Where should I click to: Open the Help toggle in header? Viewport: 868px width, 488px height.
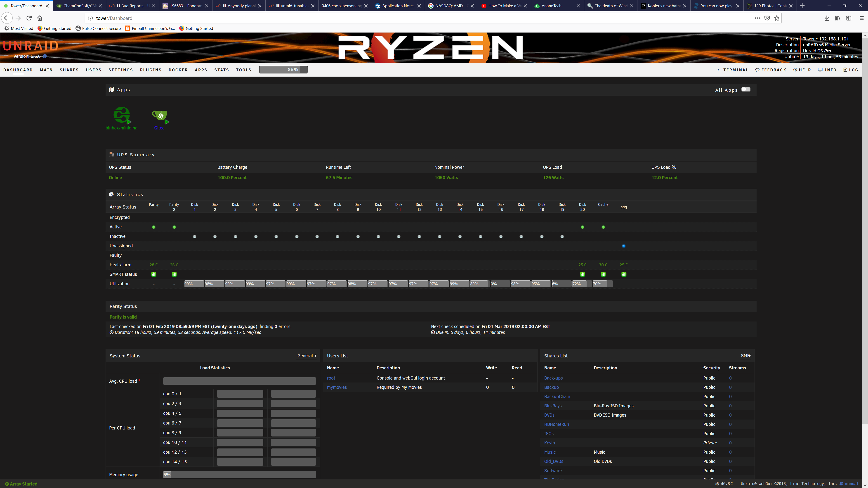pos(802,70)
